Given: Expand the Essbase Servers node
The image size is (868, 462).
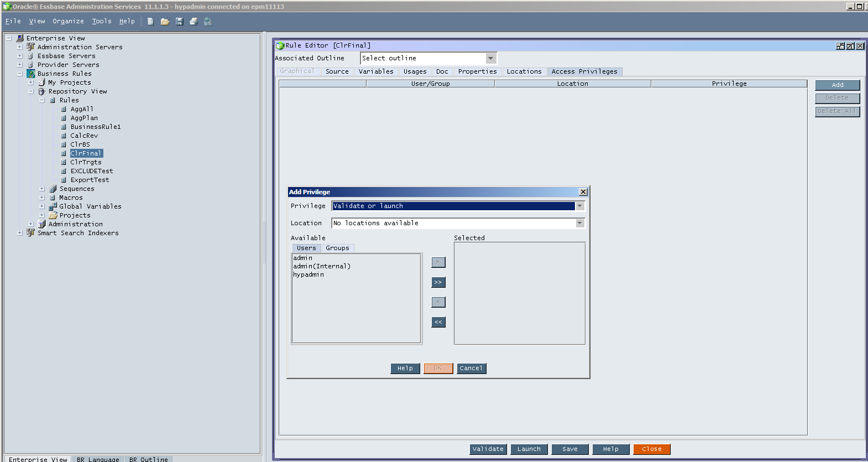Looking at the screenshot, I should click(20, 56).
